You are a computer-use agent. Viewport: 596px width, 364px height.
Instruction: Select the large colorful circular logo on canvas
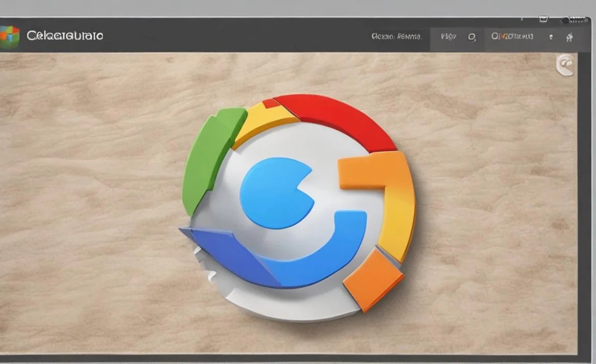point(297,207)
